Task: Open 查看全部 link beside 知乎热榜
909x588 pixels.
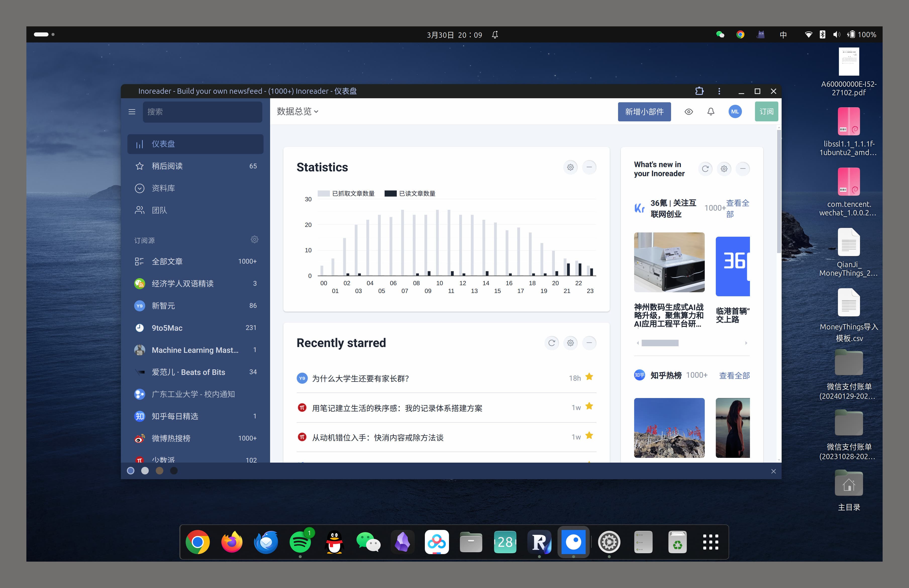Action: click(735, 375)
